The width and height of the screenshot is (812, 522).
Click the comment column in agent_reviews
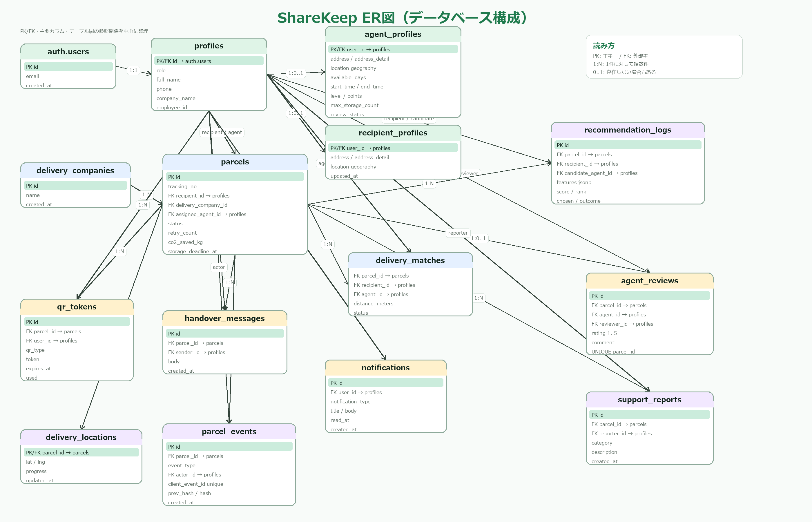603,343
